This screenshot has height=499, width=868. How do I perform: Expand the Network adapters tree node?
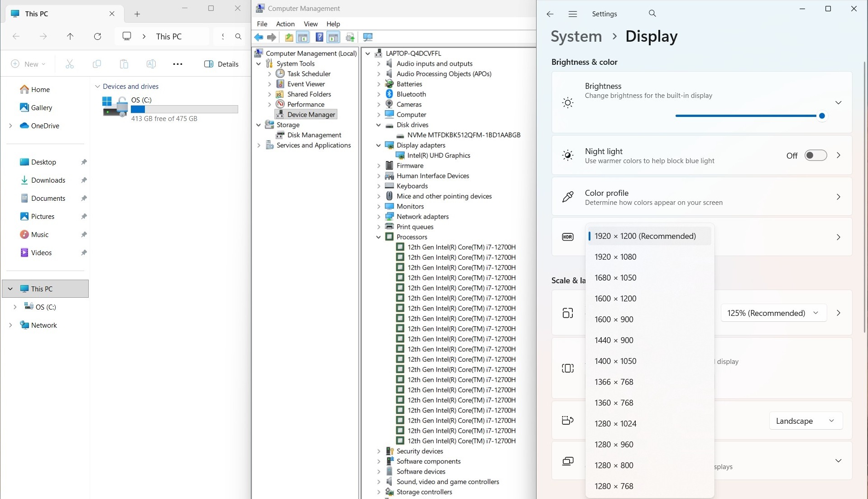(379, 217)
